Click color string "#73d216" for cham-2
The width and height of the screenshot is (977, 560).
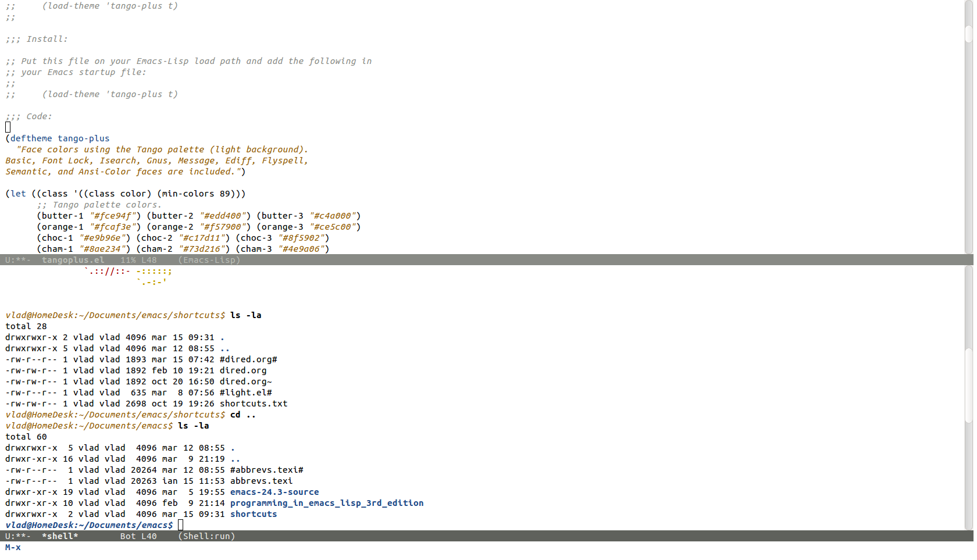tap(201, 249)
